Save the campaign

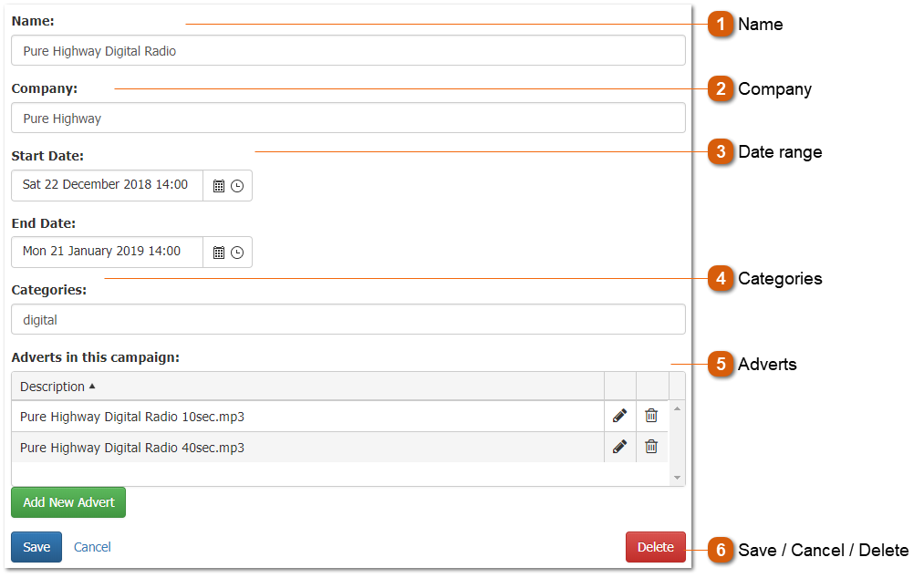pyautogui.click(x=36, y=547)
